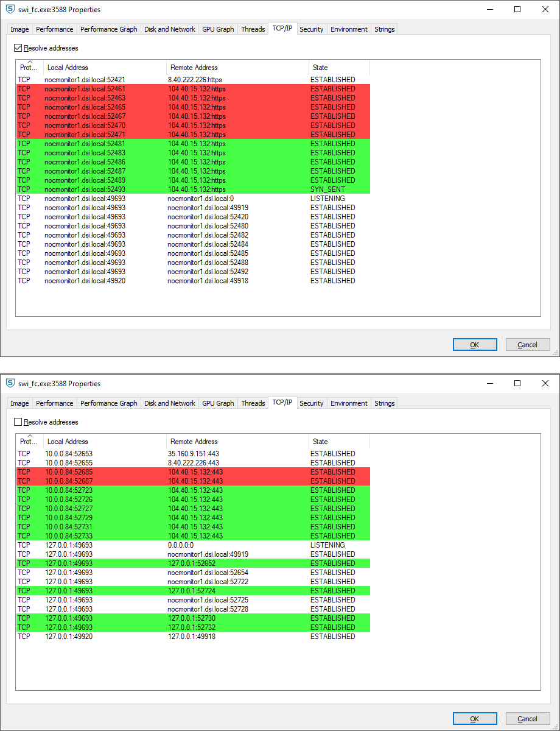Open Security tab in the upper window

point(312,29)
